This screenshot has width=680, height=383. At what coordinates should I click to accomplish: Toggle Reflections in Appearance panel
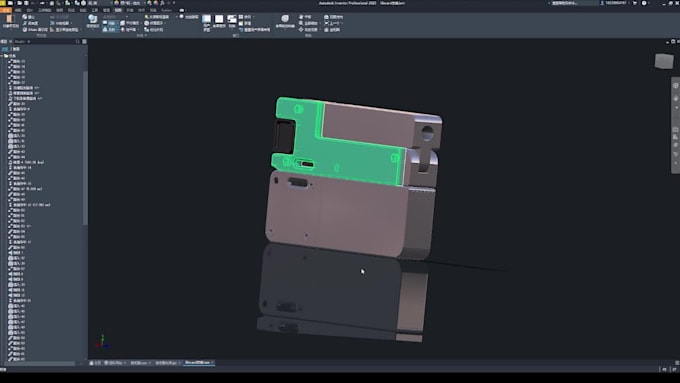point(109,29)
